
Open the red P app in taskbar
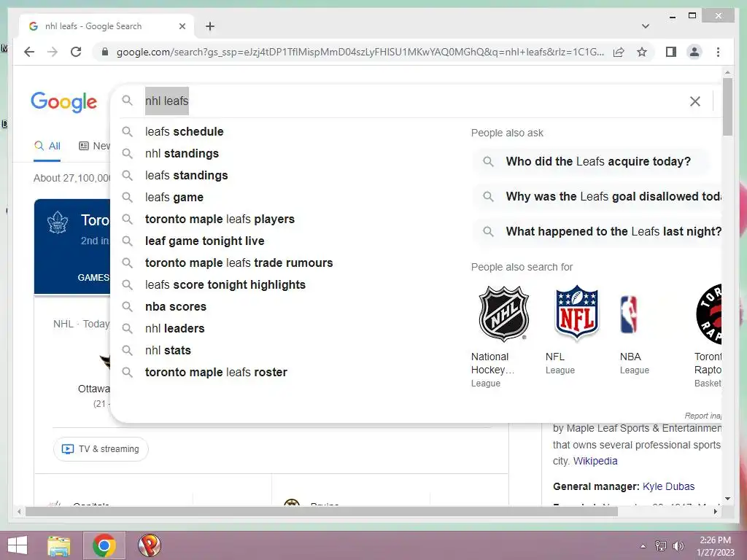click(x=149, y=545)
